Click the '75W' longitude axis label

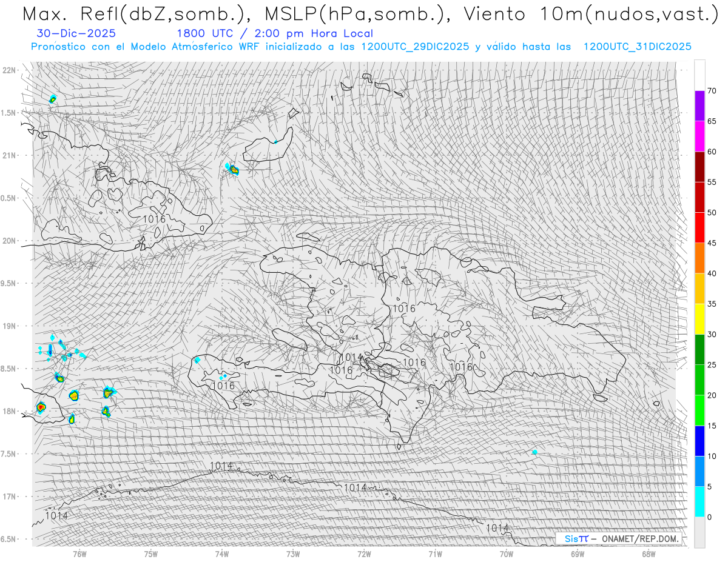tap(150, 554)
